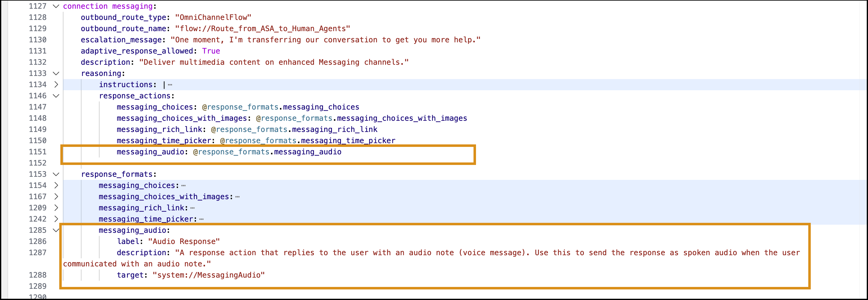Place cursor in "system://MessagingAudio" target value
Viewport: 868px width, 300px height.
pyautogui.click(x=208, y=275)
